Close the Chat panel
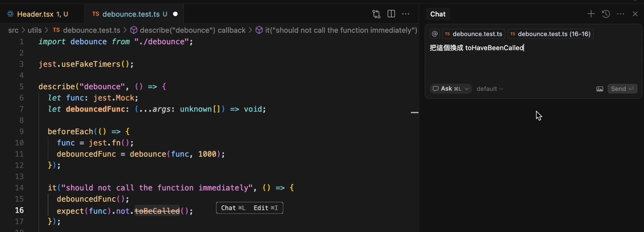644x232 pixels. tap(635, 14)
